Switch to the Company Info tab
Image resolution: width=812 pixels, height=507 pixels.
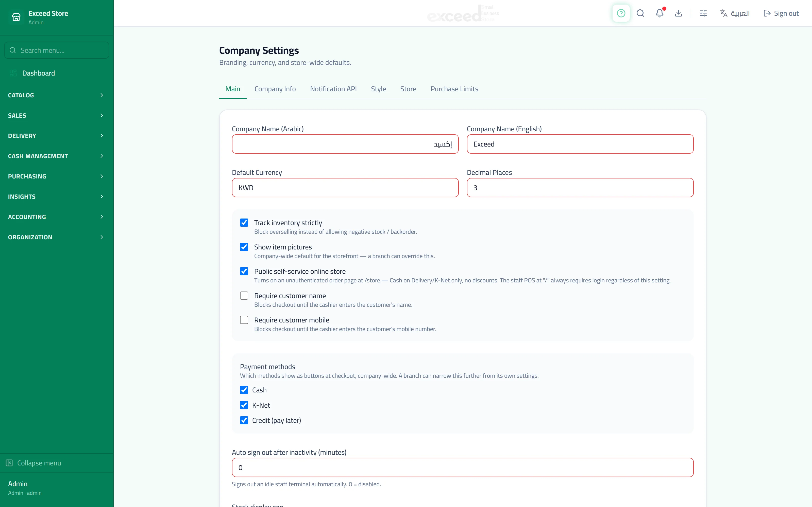275,89
